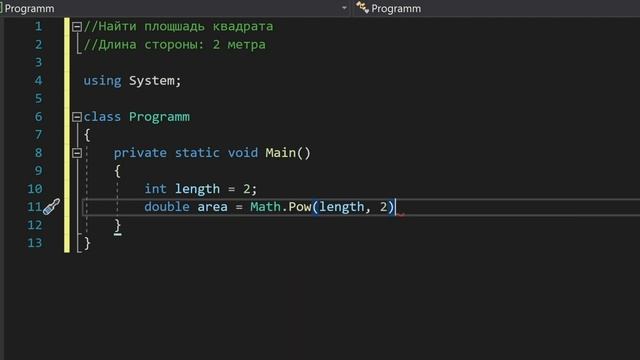The image size is (640, 360).
Task: Click 'System;' on line 4
Action: [x=155, y=81]
